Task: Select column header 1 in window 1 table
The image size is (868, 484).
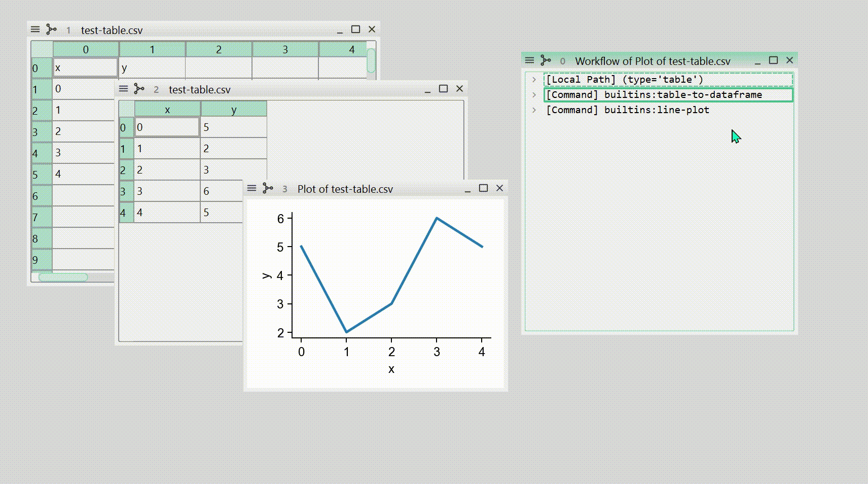Action: (152, 49)
